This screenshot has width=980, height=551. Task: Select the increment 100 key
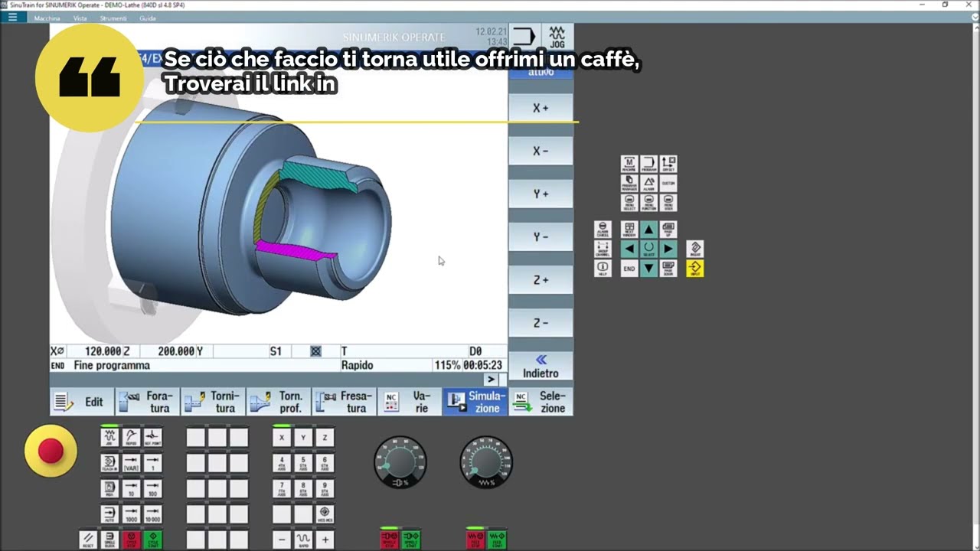[153, 488]
